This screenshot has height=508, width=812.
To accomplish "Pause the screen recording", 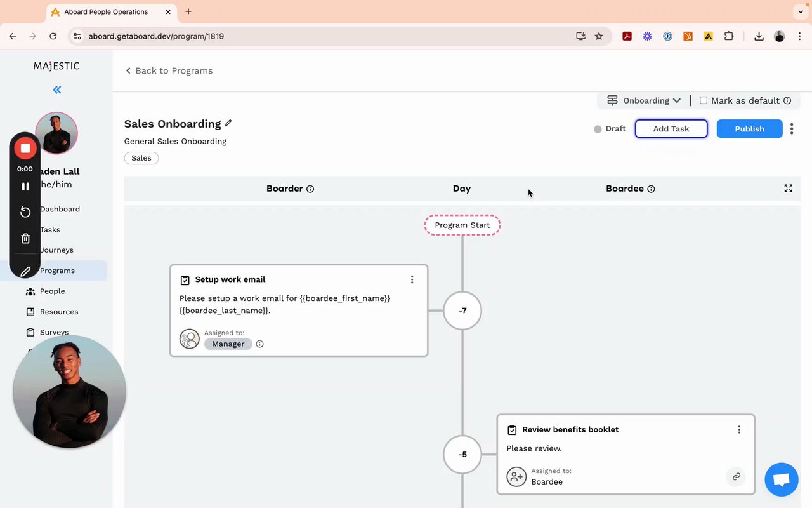I will pyautogui.click(x=25, y=187).
